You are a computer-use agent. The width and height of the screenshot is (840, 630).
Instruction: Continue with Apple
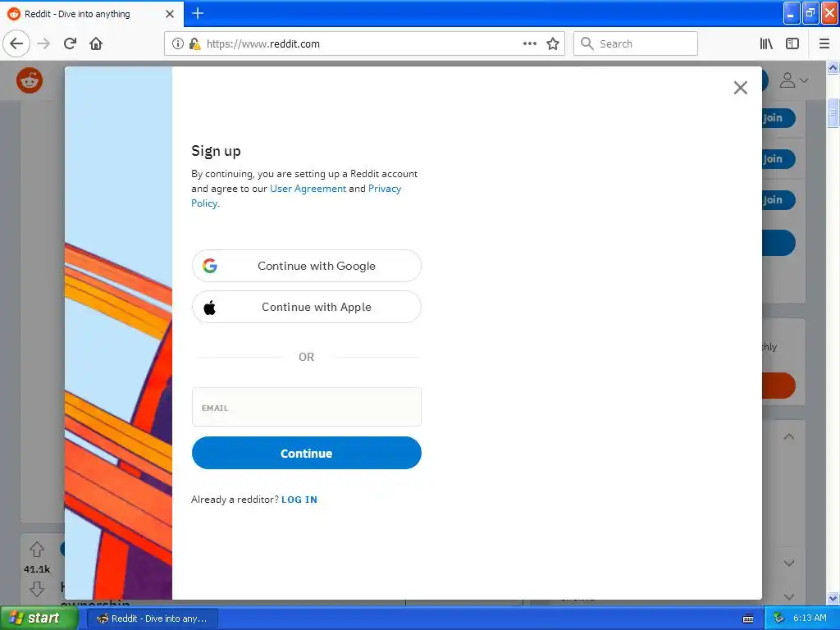[x=307, y=307]
